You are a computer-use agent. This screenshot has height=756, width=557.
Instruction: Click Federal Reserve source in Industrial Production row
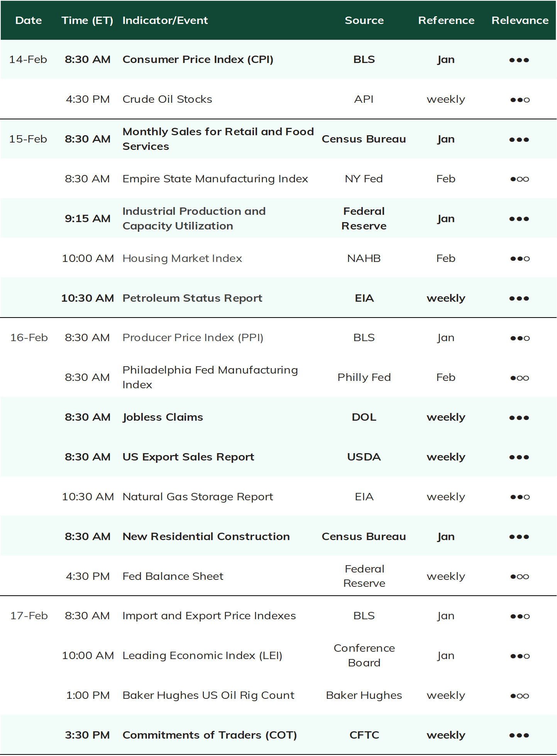[x=364, y=219]
